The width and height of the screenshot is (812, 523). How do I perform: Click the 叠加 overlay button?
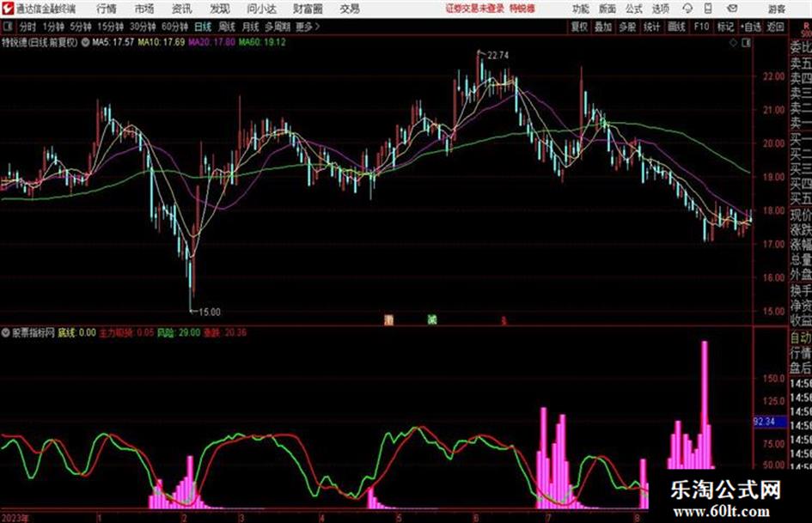(603, 27)
